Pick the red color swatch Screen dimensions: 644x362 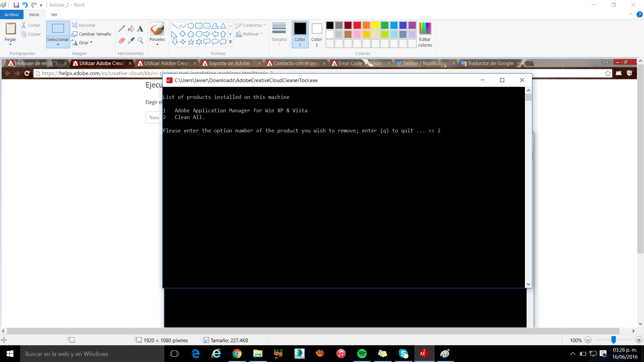coord(357,25)
